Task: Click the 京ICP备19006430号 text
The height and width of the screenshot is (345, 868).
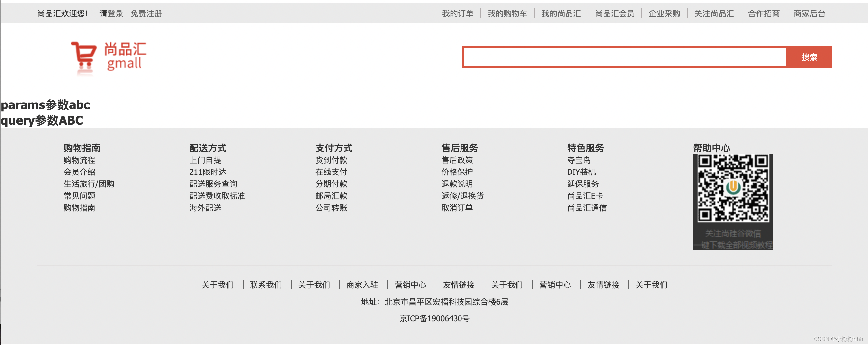Action: (434, 319)
